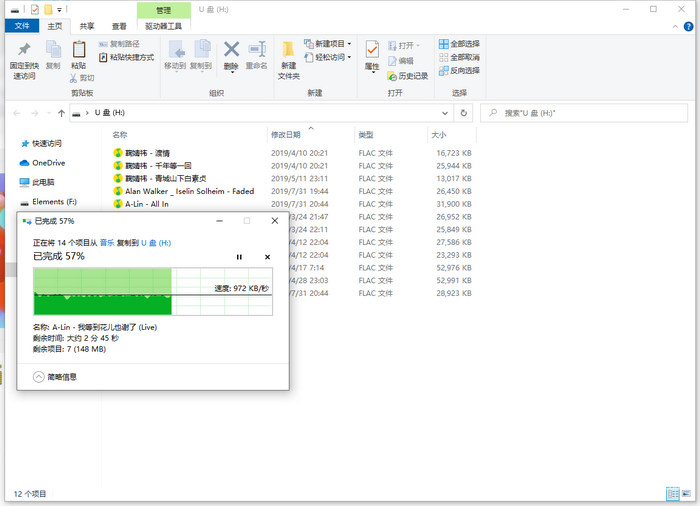This screenshot has width=700, height=506.
Task: Create a New folder from the ribbon
Action: [288, 60]
